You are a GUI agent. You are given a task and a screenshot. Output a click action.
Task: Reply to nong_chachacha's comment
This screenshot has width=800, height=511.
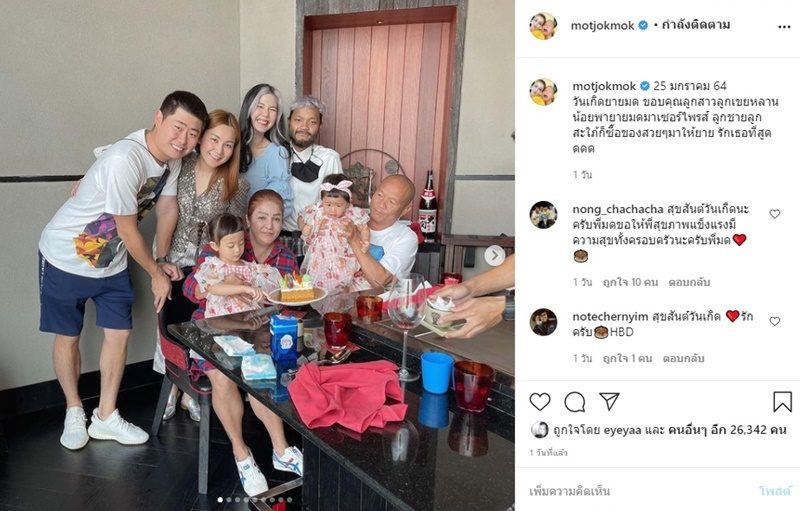(x=689, y=282)
